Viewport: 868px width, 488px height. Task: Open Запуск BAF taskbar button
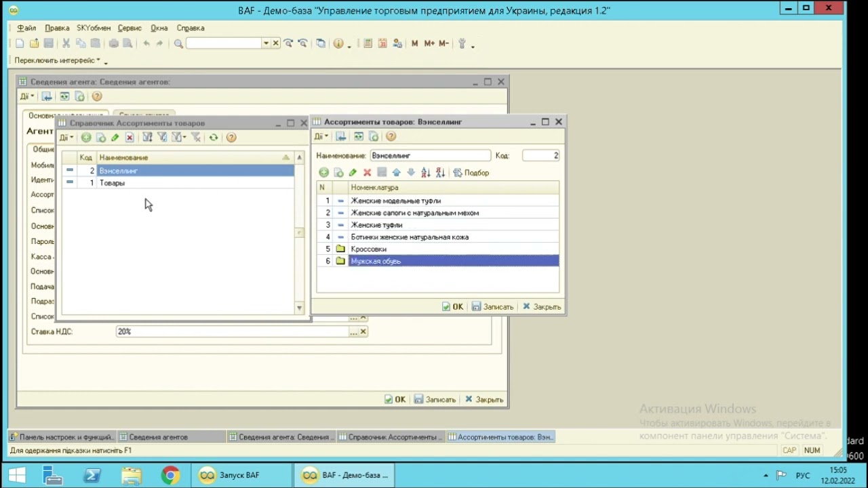[240, 475]
